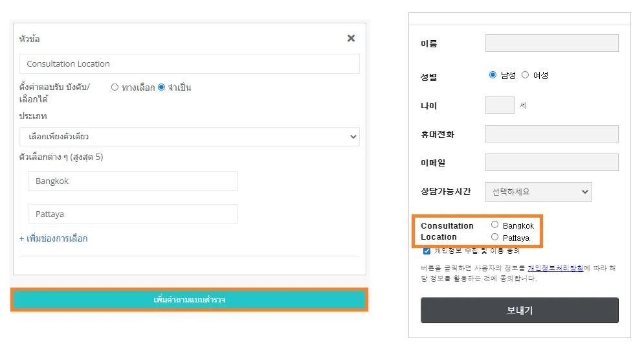644x353 pixels.
Task: Close the survey question panel with X
Action: (351, 38)
